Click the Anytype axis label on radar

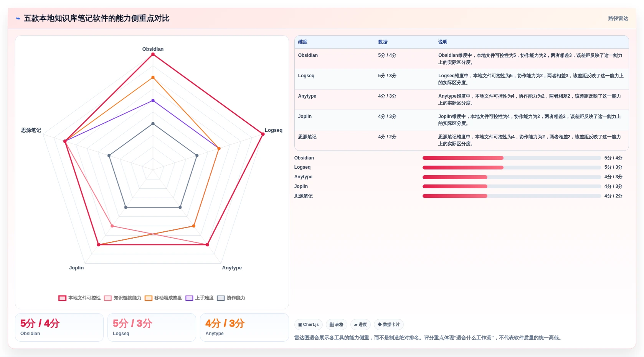click(x=232, y=268)
